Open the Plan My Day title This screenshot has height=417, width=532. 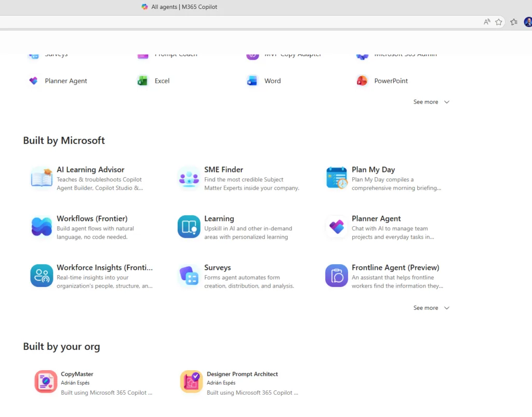coord(373,170)
